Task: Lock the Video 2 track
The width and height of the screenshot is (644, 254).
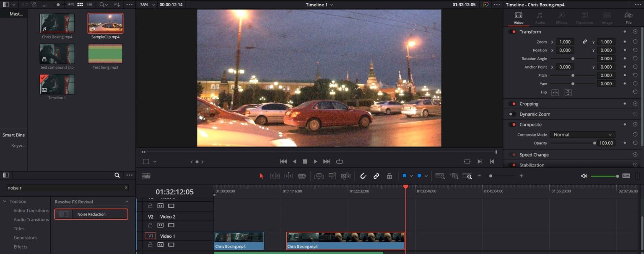Action: click(x=150, y=225)
